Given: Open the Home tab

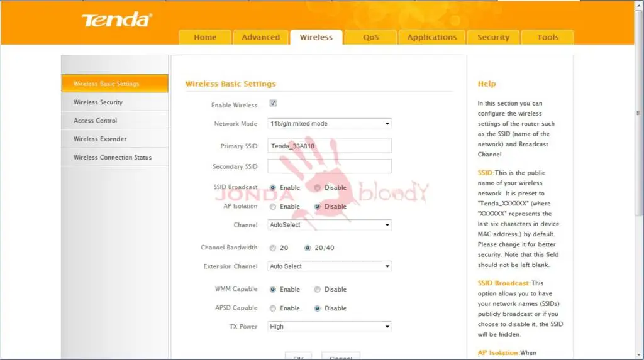Looking at the screenshot, I should (x=205, y=37).
